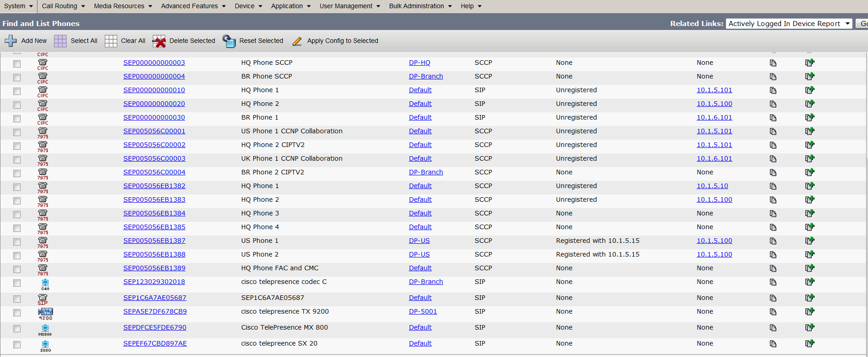
Task: Click 7975 phone icon for SEP005056C00002
Action: [x=42, y=147]
